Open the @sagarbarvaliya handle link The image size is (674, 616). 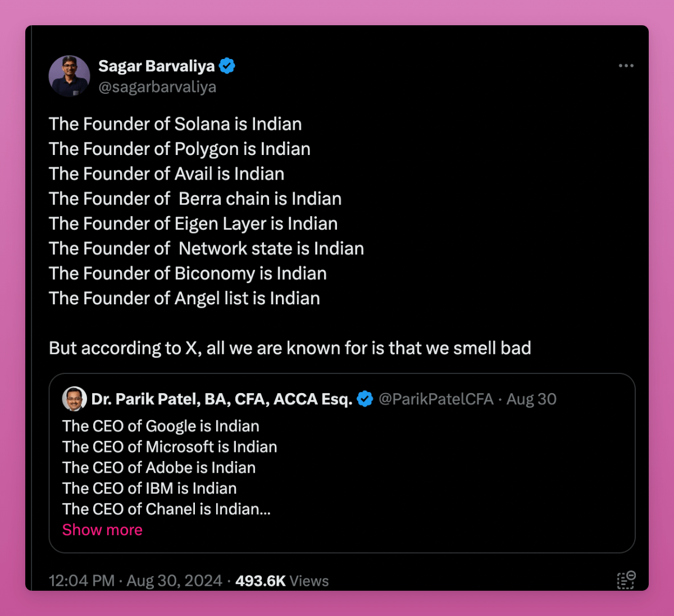click(157, 87)
